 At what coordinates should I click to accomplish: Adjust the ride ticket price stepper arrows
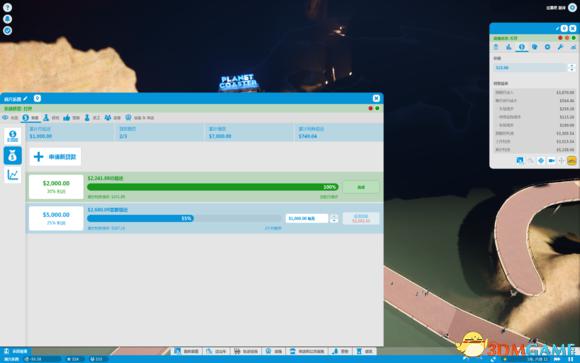click(571, 68)
